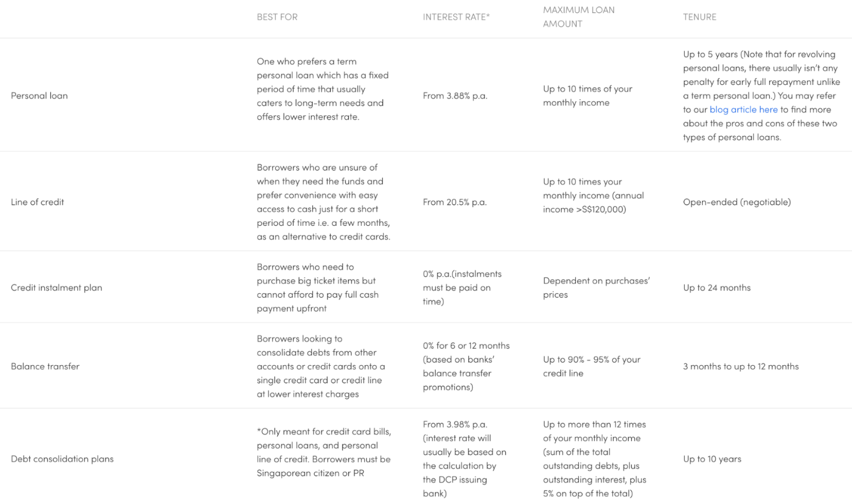Select the "Debt consolidation plans" row label
Screen dimensions: 852x504
(62, 459)
